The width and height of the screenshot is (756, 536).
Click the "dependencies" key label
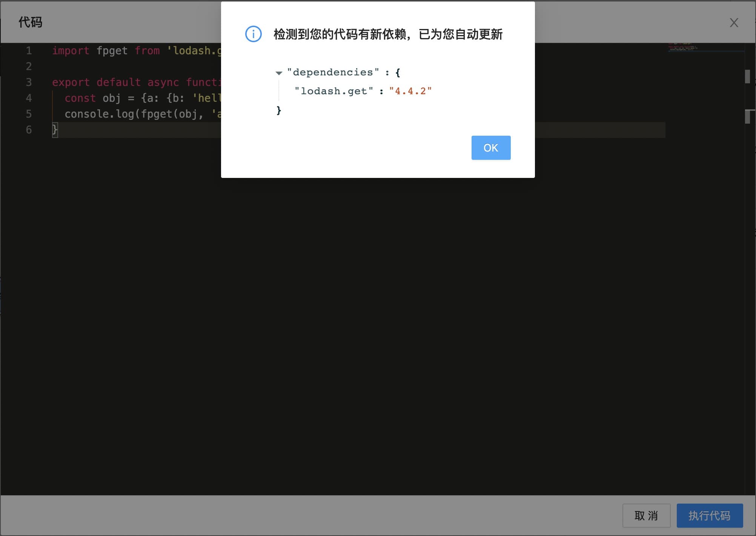pos(333,72)
